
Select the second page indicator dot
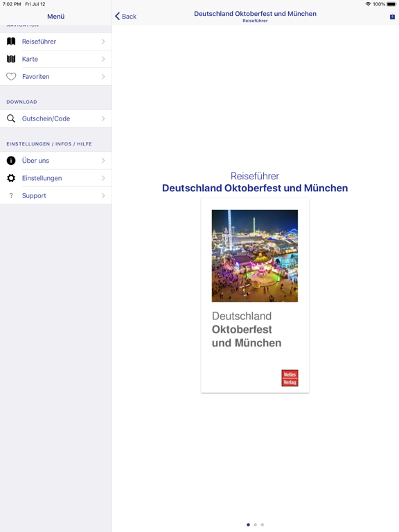click(x=255, y=524)
